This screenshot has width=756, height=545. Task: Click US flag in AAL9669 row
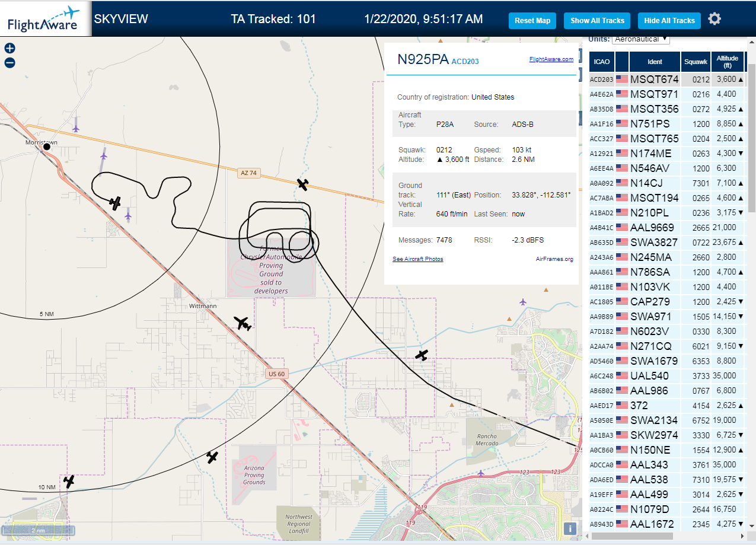point(622,227)
